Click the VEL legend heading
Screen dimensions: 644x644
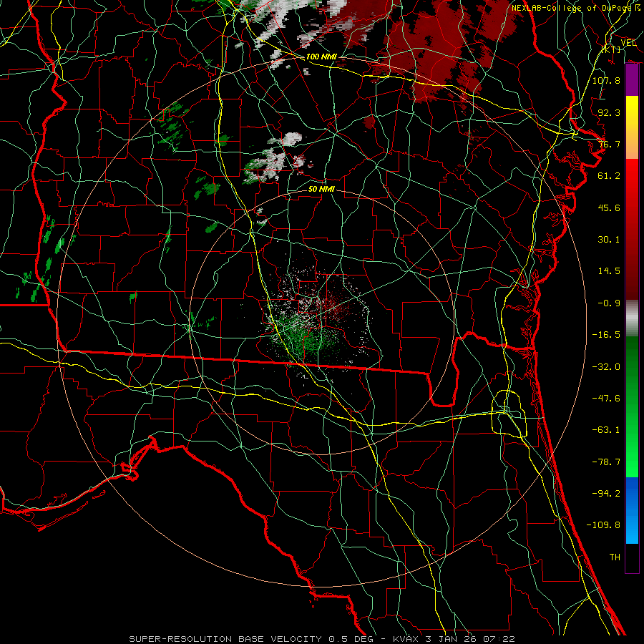pyautogui.click(x=628, y=42)
